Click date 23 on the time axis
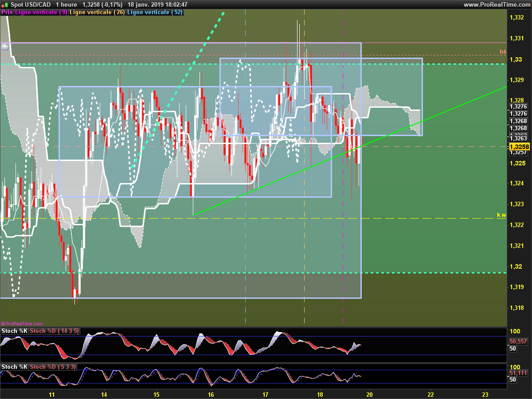The height and width of the screenshot is (399, 532). pos(485,394)
